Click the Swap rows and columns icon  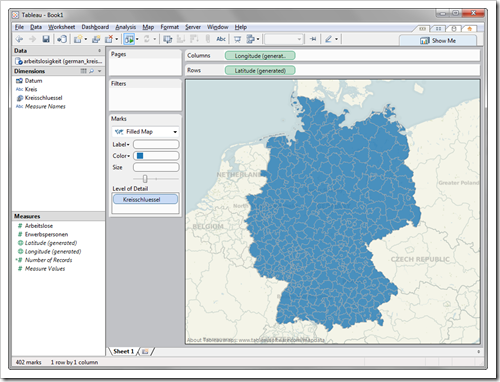pos(168,39)
